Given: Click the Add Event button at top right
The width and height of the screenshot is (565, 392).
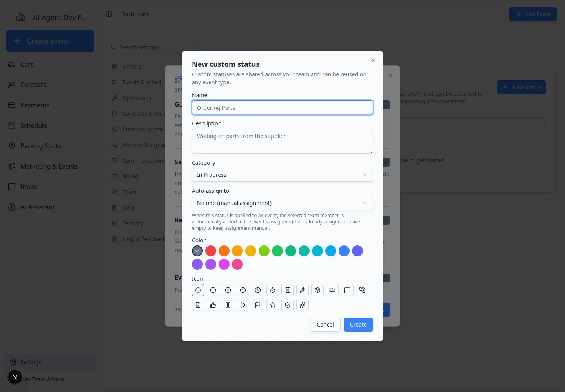Looking at the screenshot, I should point(533,14).
